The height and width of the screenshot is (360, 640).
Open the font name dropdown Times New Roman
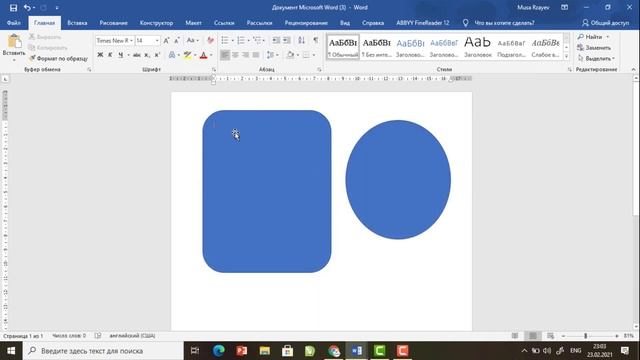[x=131, y=40]
